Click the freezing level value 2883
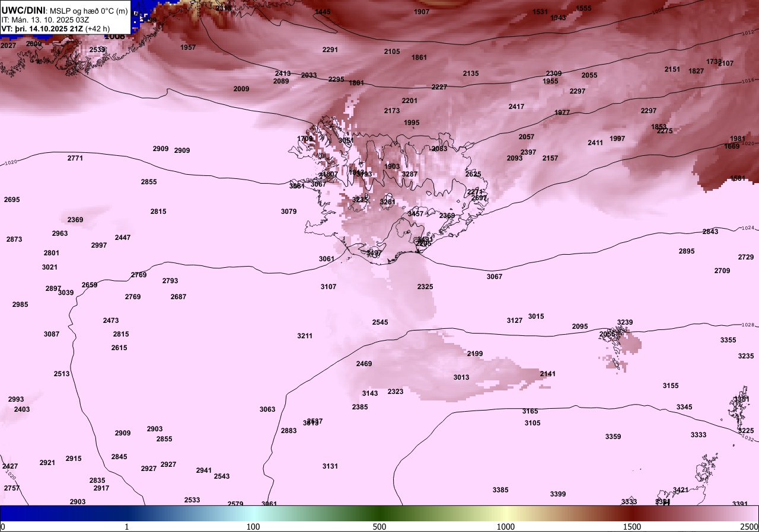The image size is (759, 532). 289,431
